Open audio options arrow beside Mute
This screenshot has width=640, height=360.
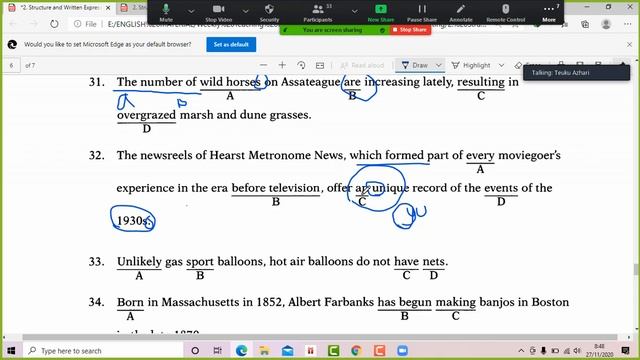click(x=191, y=11)
